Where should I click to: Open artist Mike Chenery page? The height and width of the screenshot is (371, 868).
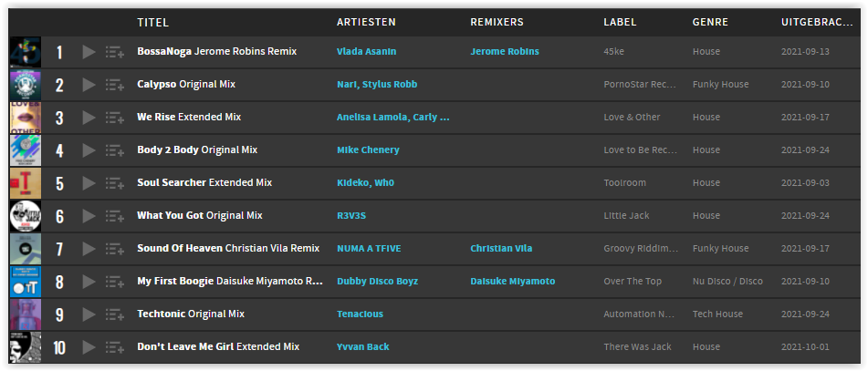[x=368, y=149]
